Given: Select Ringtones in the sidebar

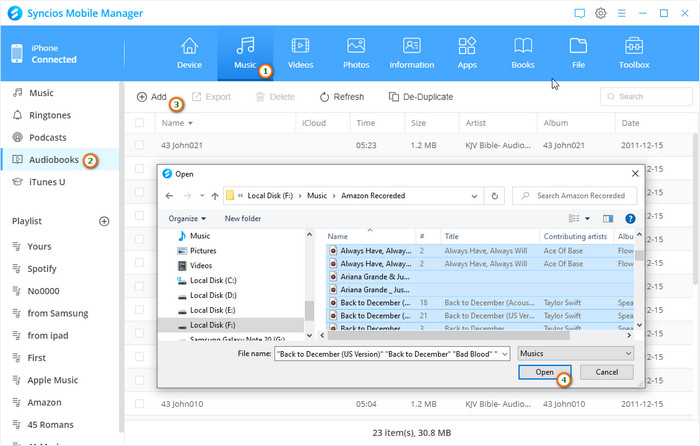Looking at the screenshot, I should (50, 115).
